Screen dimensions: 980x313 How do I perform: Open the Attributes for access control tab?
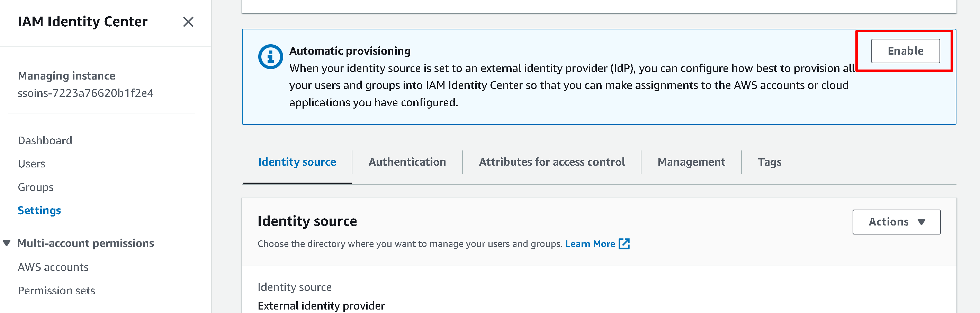coord(552,162)
